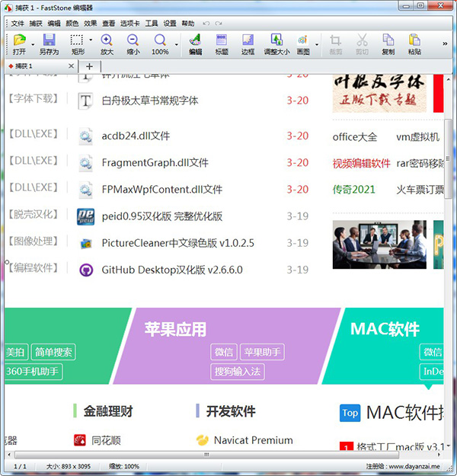The width and height of the screenshot is (457, 476).
Task: Click the peid0.95 pe icon
Action: tap(85, 216)
